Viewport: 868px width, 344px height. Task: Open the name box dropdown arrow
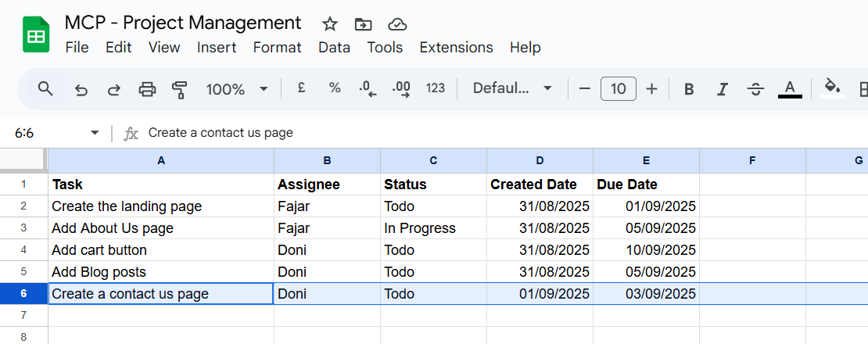coord(95,133)
